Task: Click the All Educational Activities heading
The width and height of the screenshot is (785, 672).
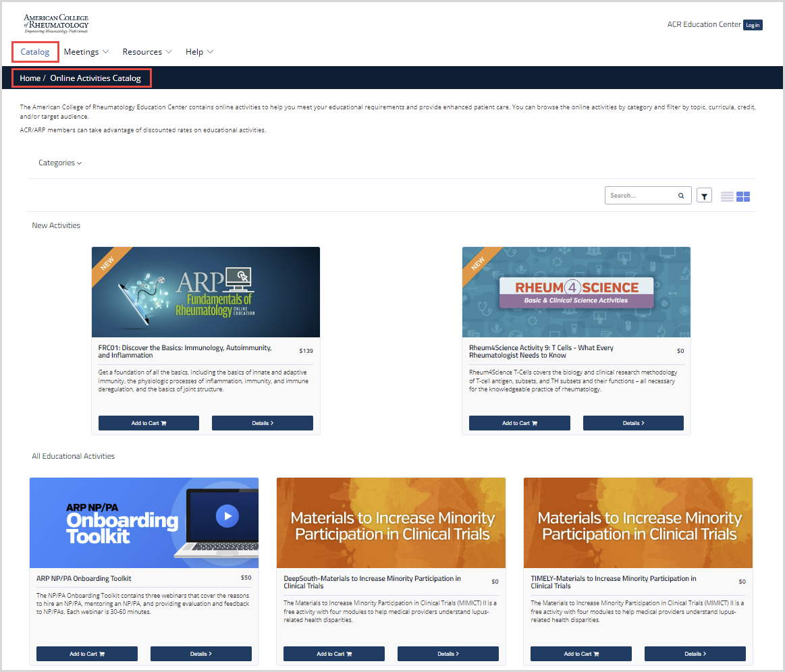Action: click(x=73, y=456)
